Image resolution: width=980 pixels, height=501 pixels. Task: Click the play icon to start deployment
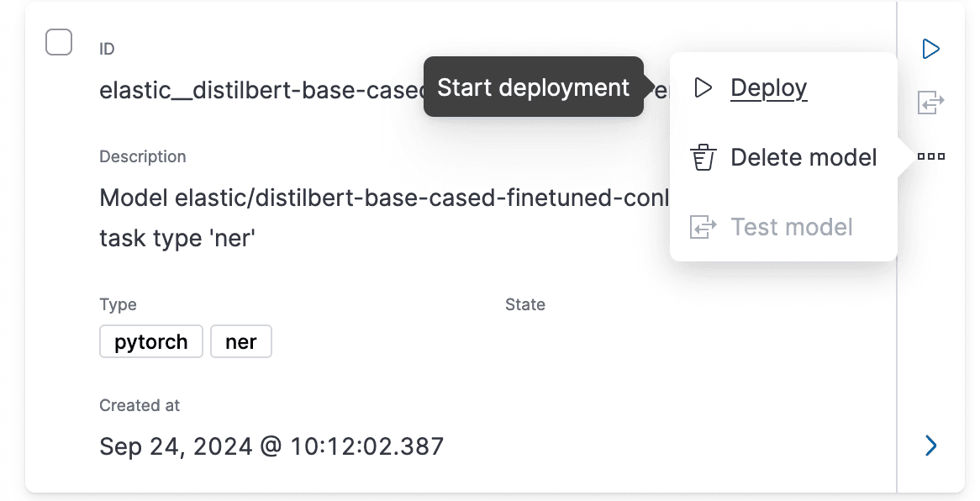point(930,48)
